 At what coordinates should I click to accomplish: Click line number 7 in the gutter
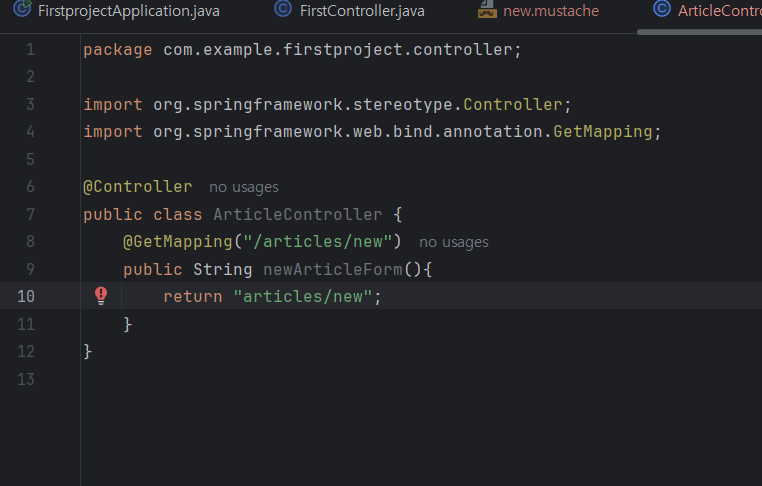[x=30, y=214]
